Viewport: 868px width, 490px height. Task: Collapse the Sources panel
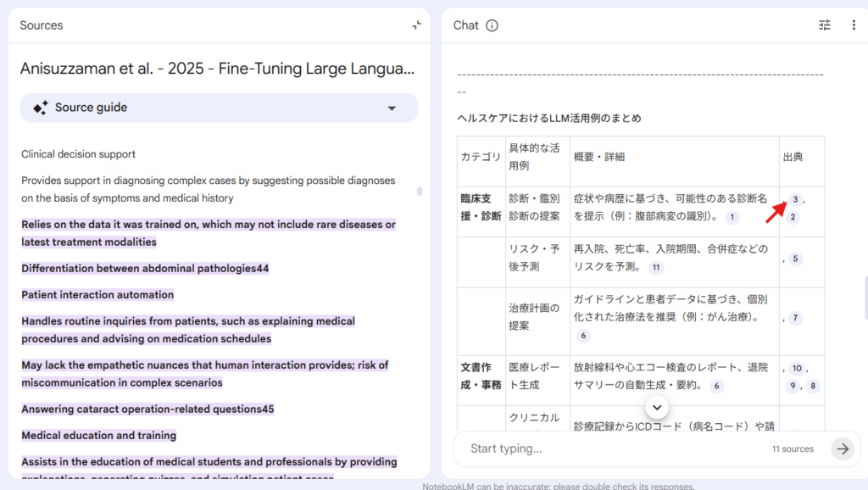click(416, 25)
